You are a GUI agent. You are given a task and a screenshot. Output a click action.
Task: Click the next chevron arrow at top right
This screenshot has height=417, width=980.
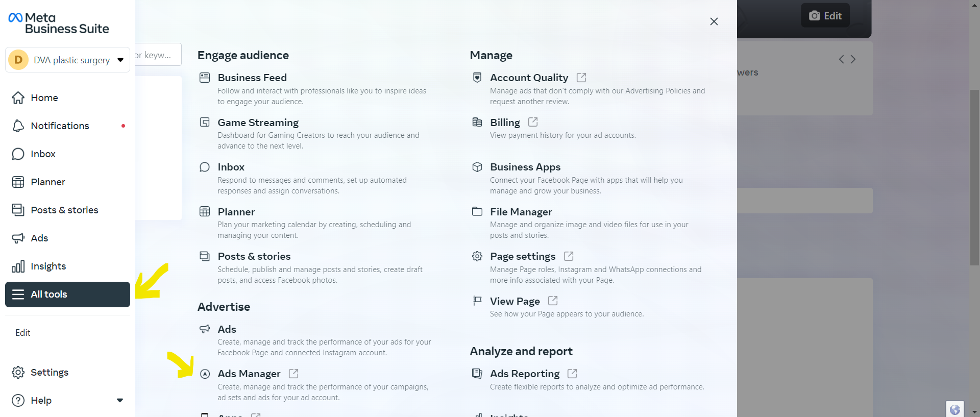(x=853, y=59)
